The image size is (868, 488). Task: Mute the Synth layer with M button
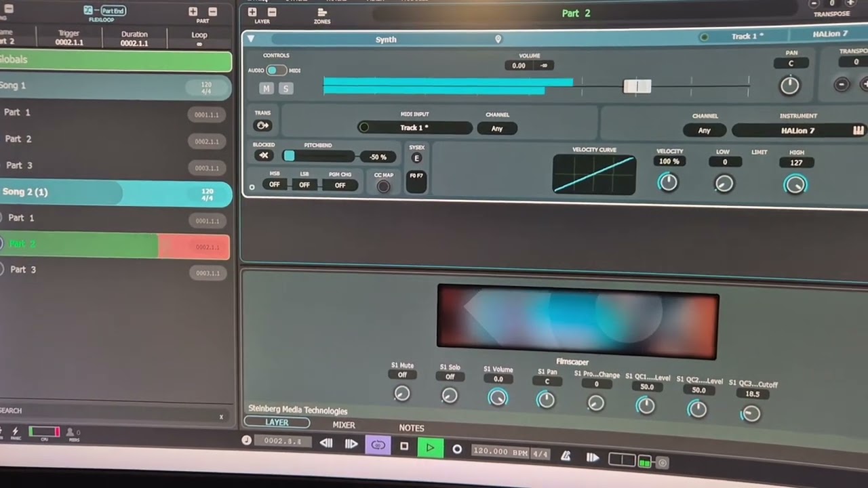(x=267, y=88)
